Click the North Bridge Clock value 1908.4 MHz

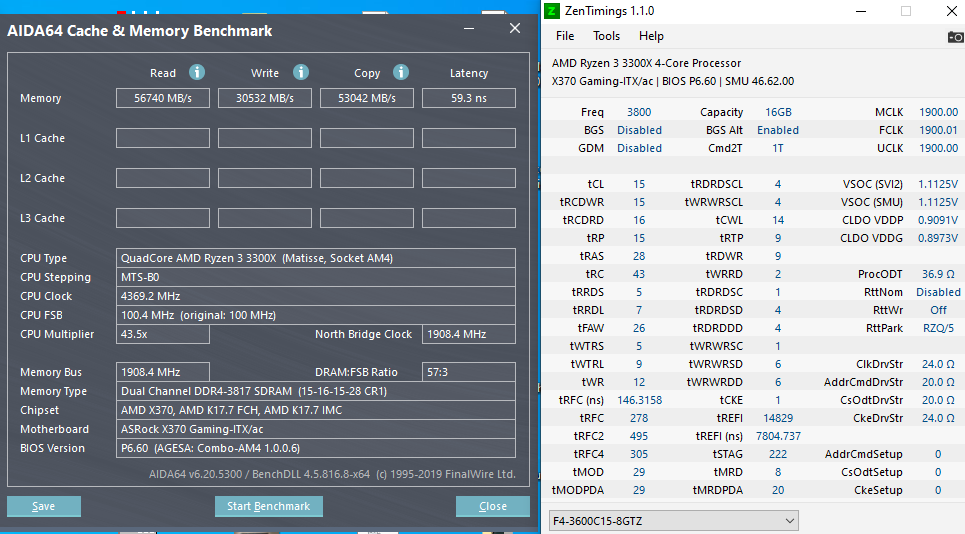[469, 334]
